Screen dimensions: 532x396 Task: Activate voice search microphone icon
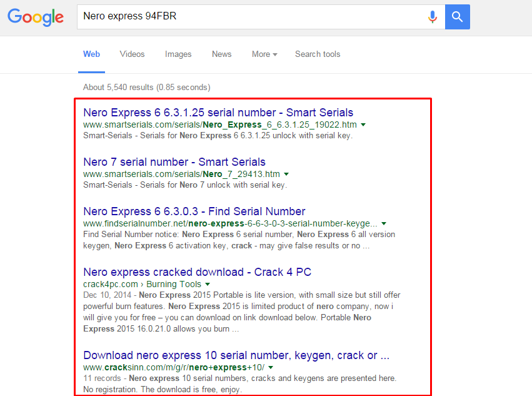[x=432, y=17]
